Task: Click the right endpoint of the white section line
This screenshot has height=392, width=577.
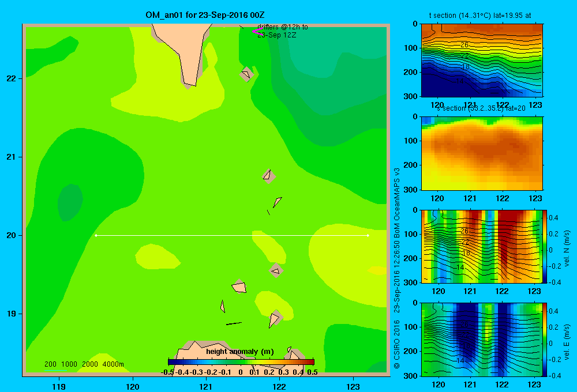Action: pos(368,235)
